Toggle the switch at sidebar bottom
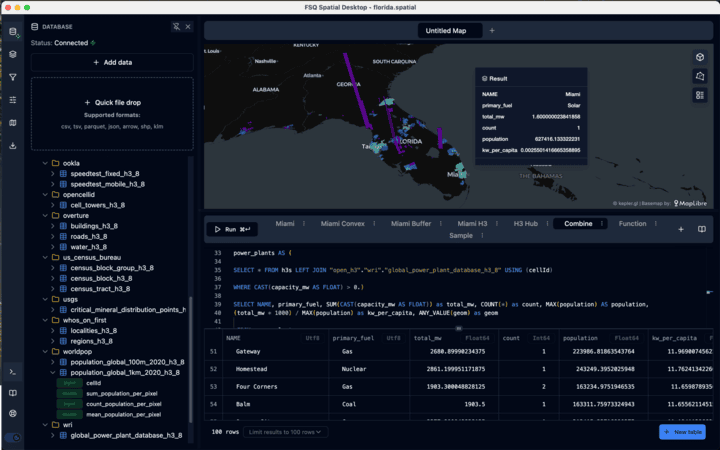This screenshot has height=450, width=720. 13,438
